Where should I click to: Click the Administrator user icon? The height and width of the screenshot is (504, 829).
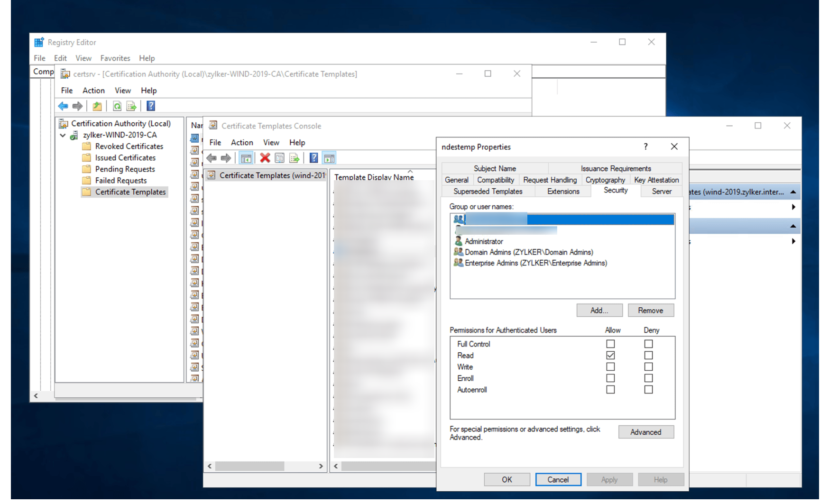[459, 241]
